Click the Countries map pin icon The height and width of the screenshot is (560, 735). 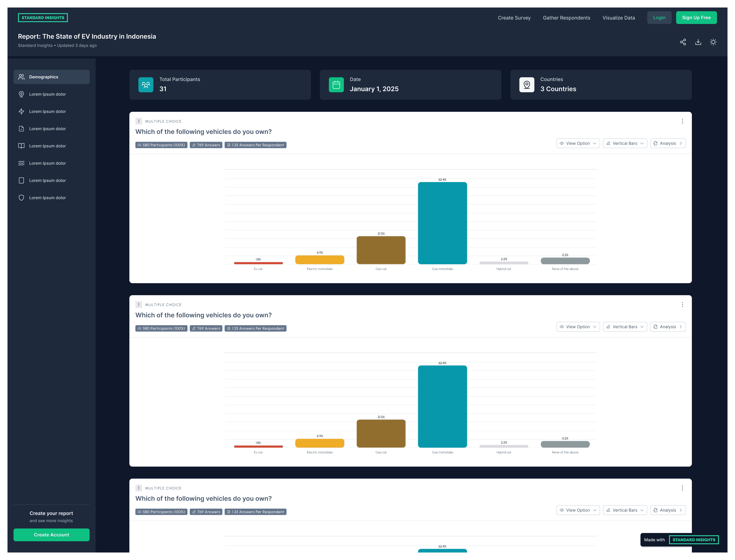click(526, 85)
